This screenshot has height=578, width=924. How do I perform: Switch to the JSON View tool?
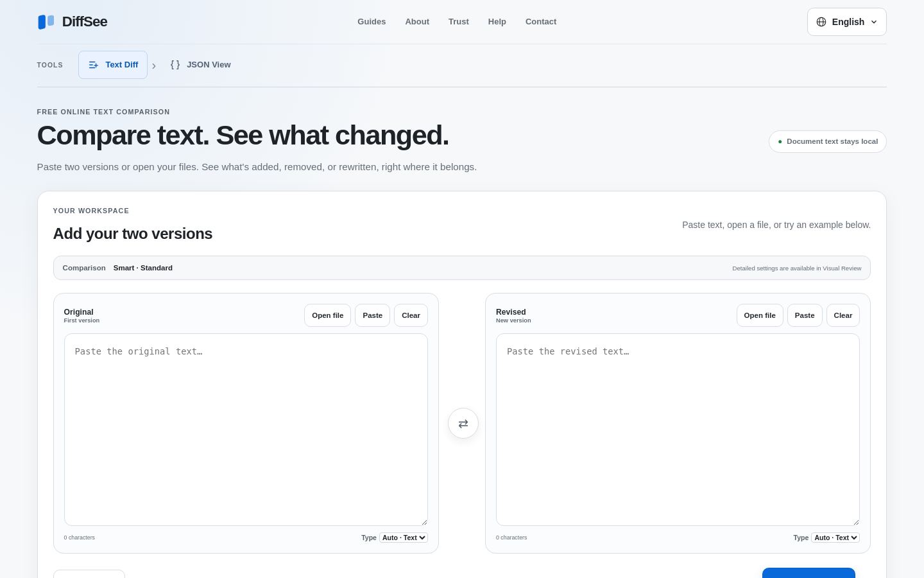click(200, 65)
